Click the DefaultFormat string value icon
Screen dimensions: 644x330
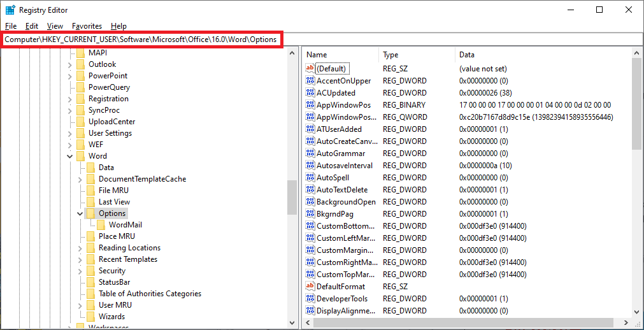[310, 287]
